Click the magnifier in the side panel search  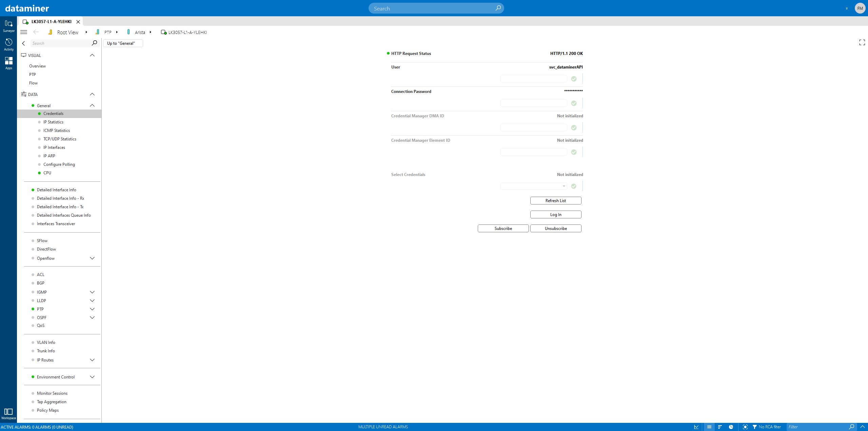coord(94,43)
